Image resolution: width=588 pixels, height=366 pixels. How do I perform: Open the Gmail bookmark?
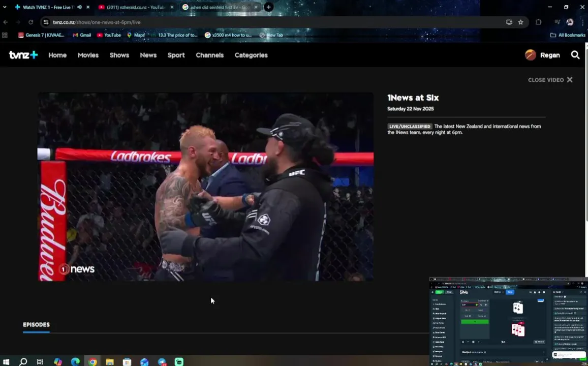tap(82, 35)
